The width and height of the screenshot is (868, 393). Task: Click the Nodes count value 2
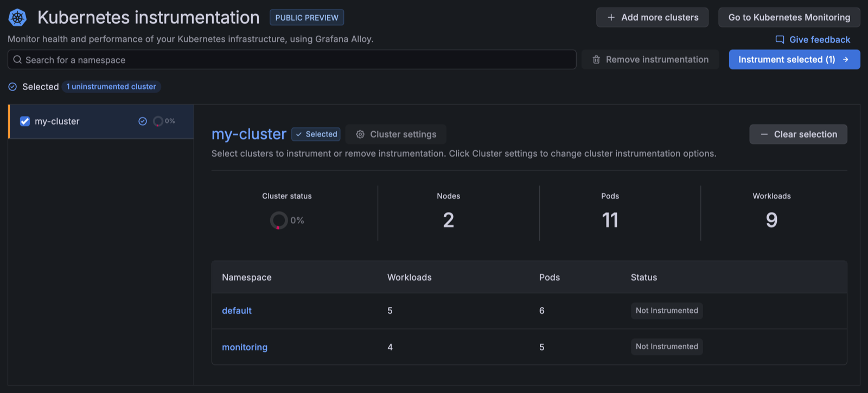pos(448,220)
